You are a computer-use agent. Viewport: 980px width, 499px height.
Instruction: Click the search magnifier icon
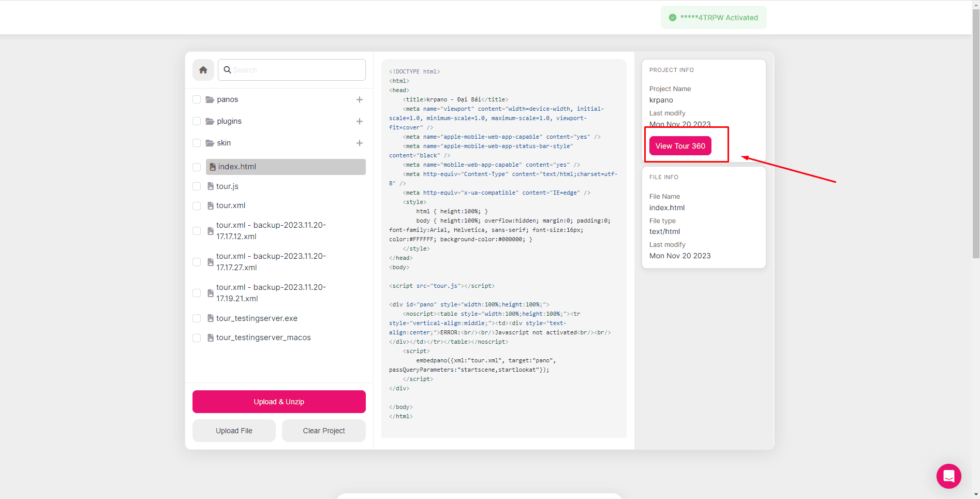227,70
